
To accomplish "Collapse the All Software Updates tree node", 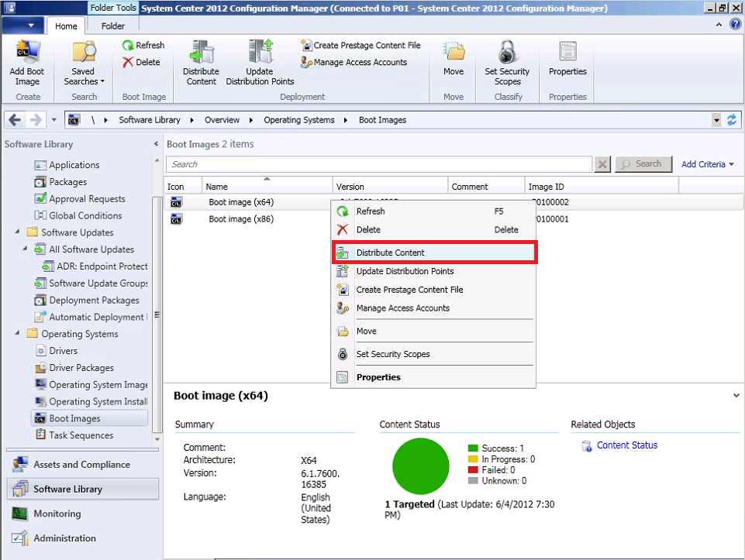I will click(25, 249).
